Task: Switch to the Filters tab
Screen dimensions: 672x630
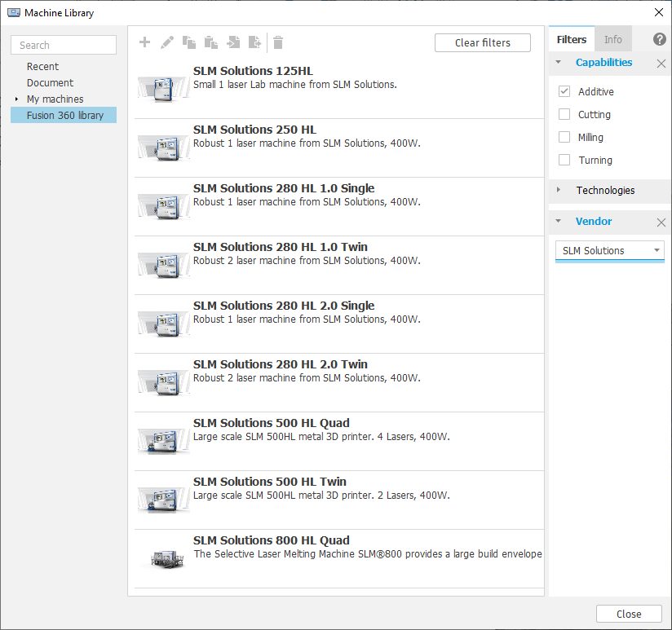Action: [572, 39]
